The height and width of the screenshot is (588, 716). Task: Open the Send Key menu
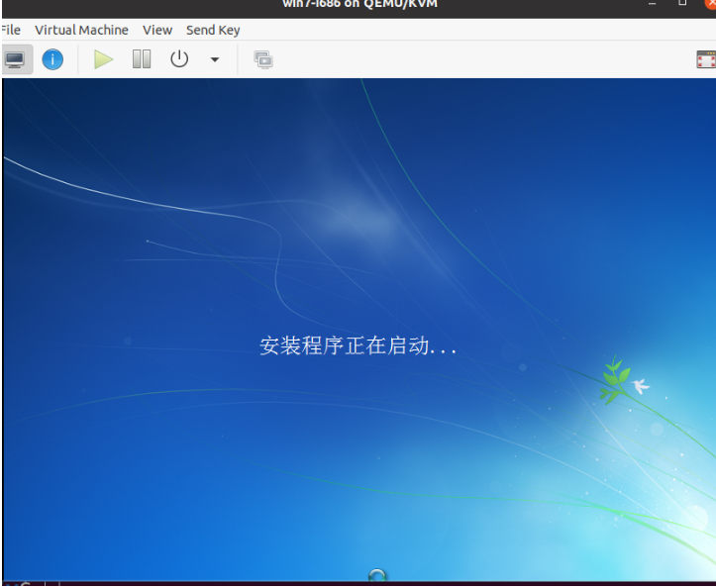213,30
